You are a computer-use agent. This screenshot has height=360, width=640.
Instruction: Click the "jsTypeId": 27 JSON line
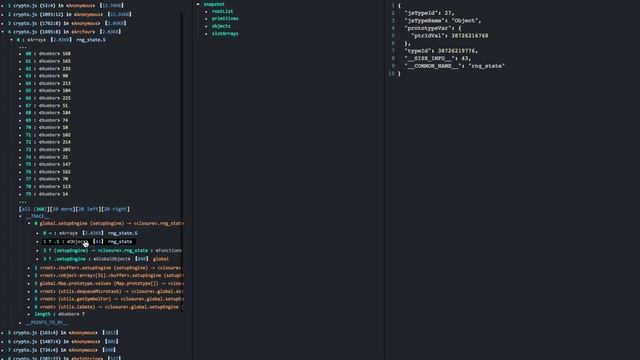coord(429,13)
